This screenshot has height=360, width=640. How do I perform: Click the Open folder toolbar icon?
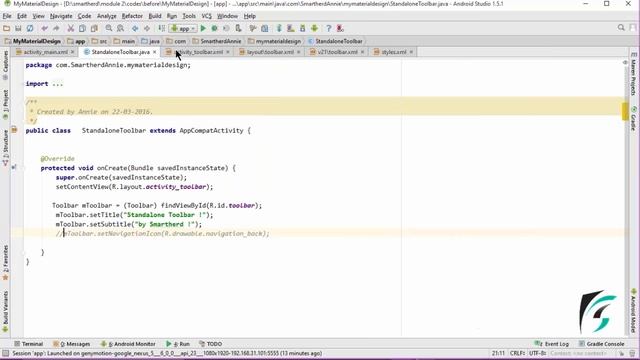click(6, 28)
